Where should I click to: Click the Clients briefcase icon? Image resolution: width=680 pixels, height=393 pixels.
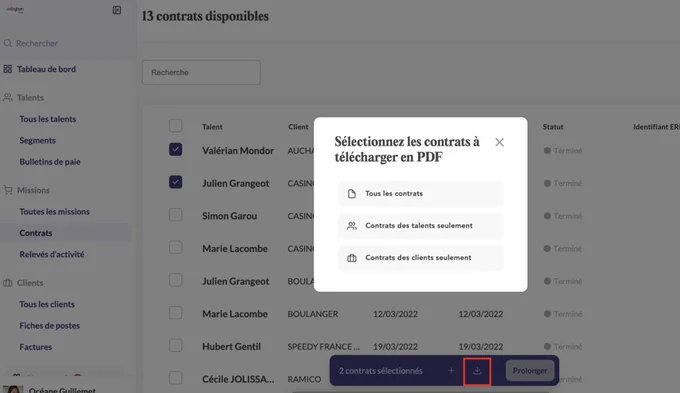point(8,283)
